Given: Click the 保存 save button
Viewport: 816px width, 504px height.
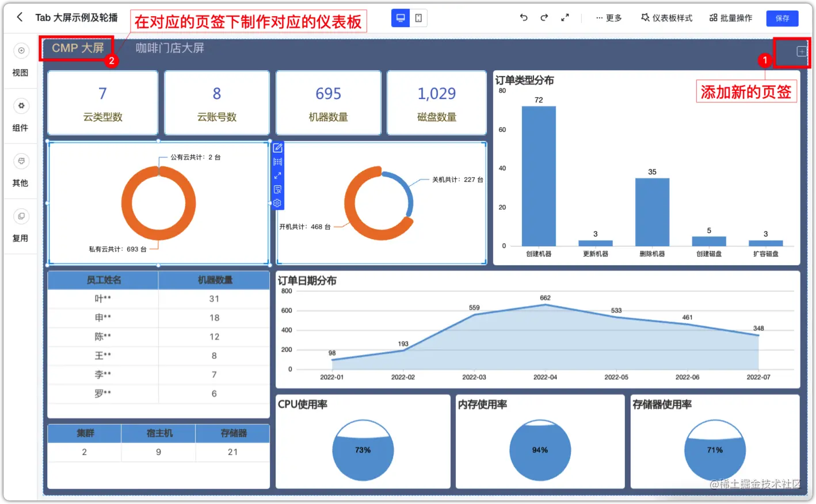Looking at the screenshot, I should point(782,18).
